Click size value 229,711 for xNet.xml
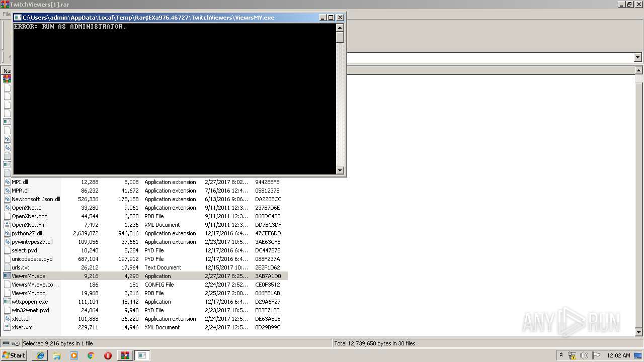Image resolution: width=644 pixels, height=362 pixels. tap(88, 327)
